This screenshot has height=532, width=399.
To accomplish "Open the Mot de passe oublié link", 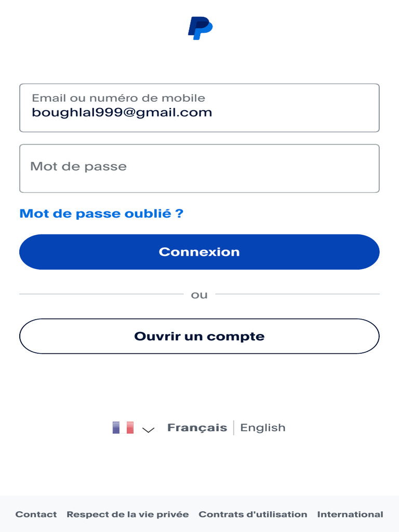I will pyautogui.click(x=101, y=214).
